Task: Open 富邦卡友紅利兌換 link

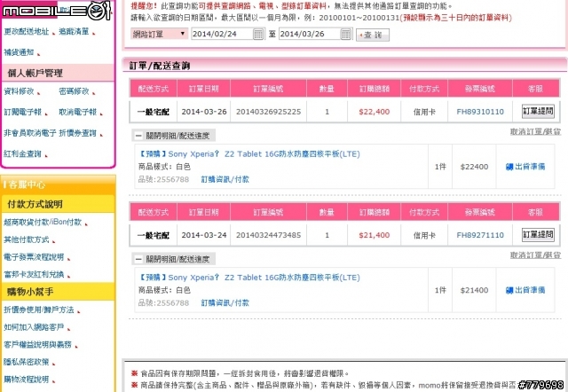Action: 34,274
